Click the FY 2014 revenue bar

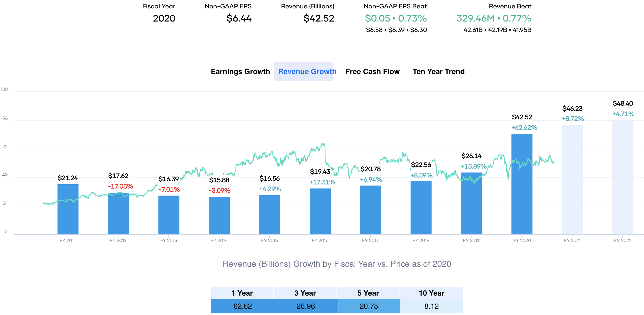point(219,216)
